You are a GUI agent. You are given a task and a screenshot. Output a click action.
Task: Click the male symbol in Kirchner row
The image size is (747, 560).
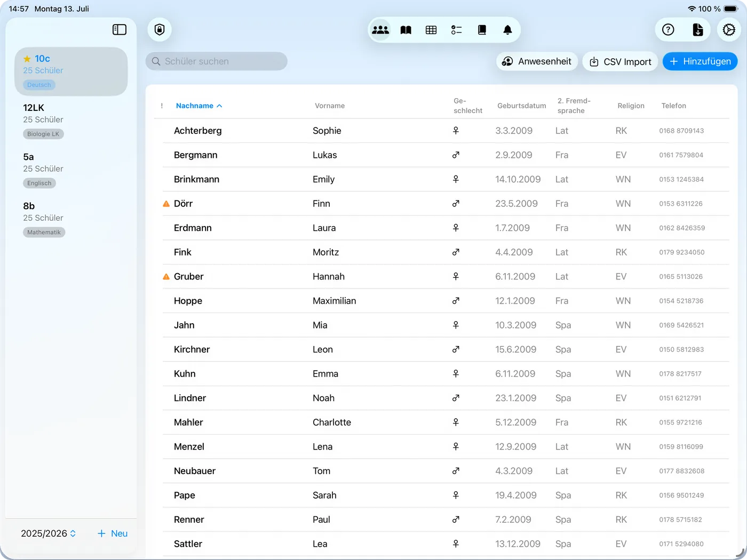click(456, 349)
